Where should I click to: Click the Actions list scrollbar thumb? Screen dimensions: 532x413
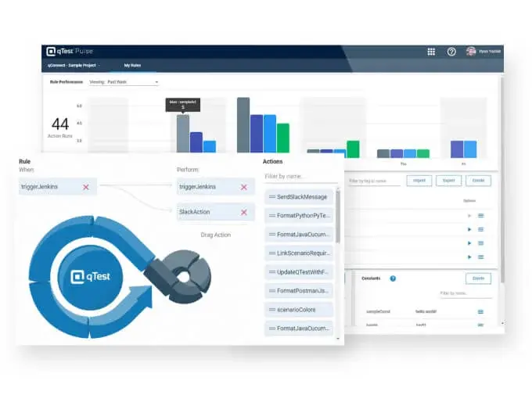tap(338, 217)
